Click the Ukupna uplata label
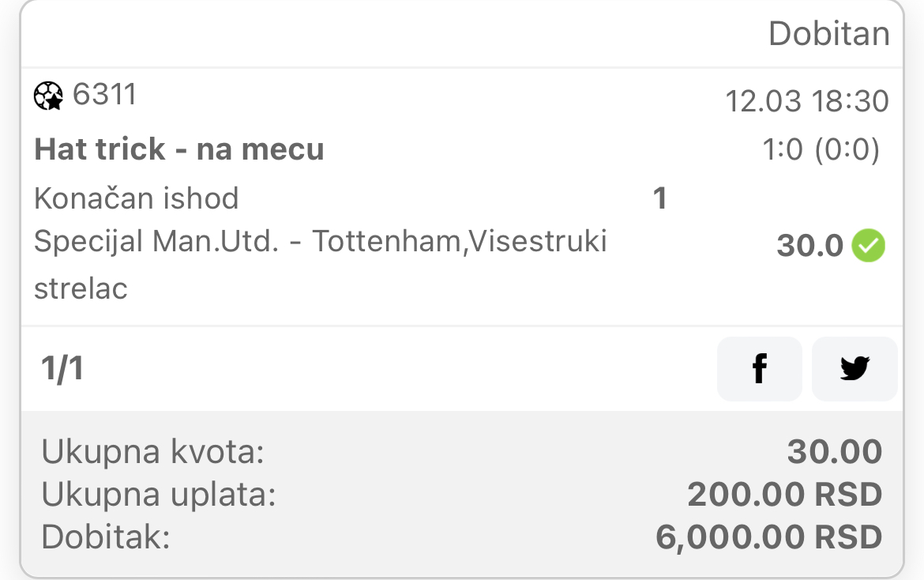Image resolution: width=924 pixels, height=580 pixels. pos(159,495)
